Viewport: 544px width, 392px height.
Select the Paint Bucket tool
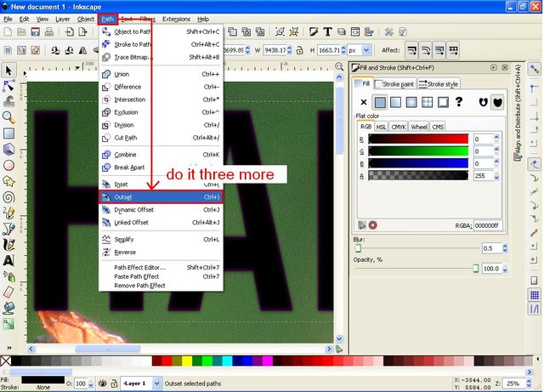click(x=8, y=308)
